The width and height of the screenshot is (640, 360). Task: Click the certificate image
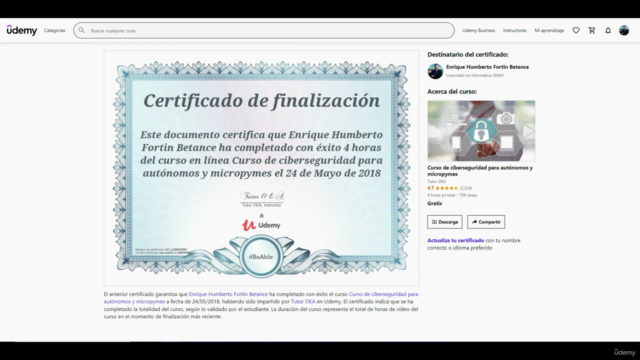[261, 168]
